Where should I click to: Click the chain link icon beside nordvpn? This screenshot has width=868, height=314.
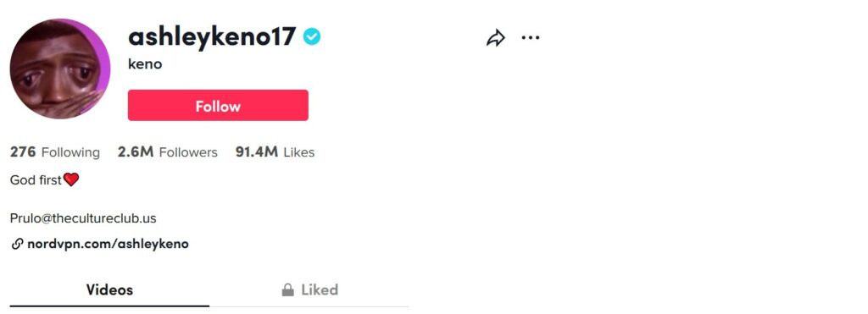[x=17, y=244]
